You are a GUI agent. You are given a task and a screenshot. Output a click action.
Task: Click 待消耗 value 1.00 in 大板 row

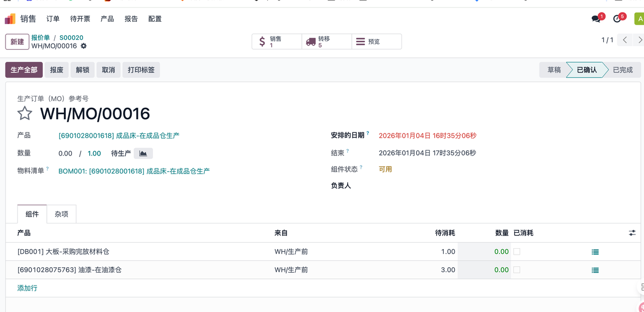448,252
